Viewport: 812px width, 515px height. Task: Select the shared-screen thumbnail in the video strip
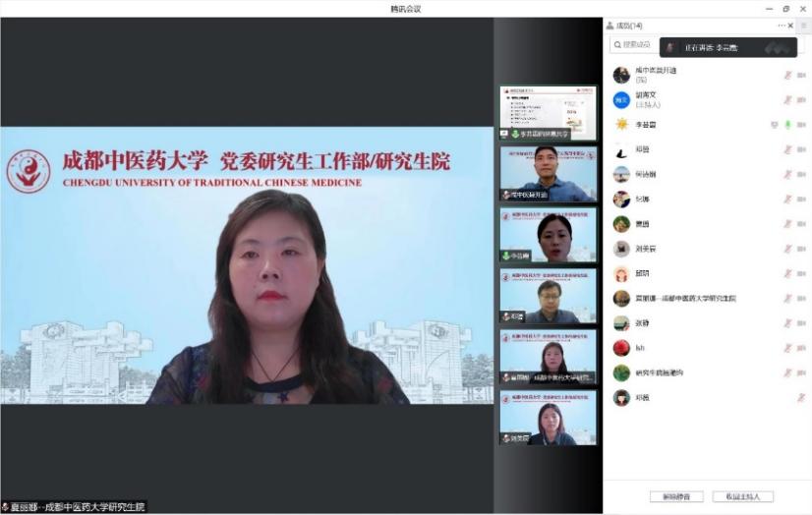(549, 113)
